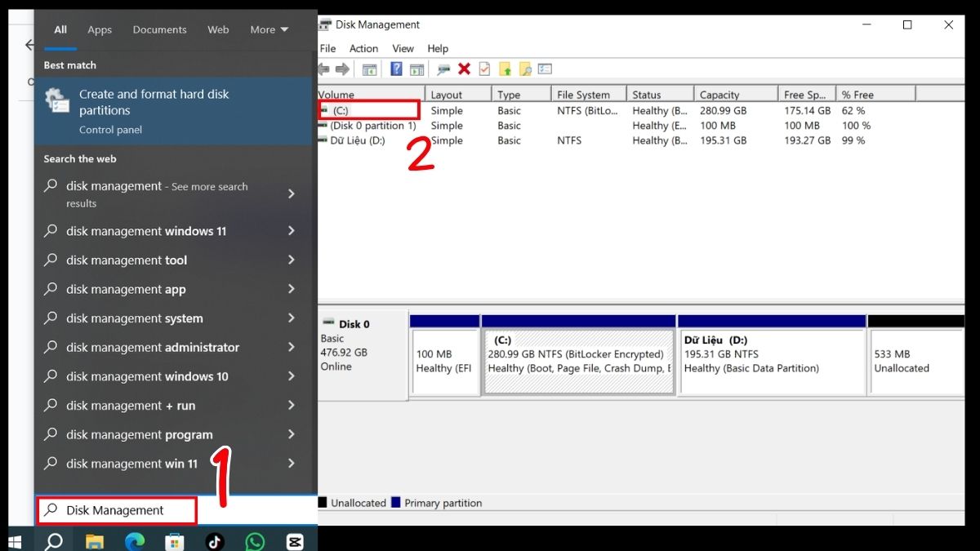Click the Properties checkmark page toolbar icon
This screenshot has width=980, height=551.
[484, 70]
